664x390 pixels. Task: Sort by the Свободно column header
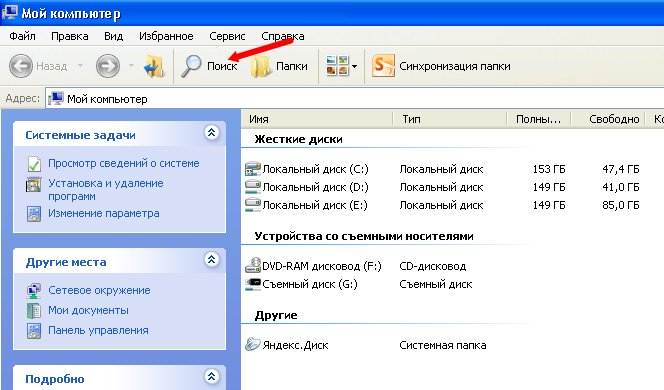608,119
